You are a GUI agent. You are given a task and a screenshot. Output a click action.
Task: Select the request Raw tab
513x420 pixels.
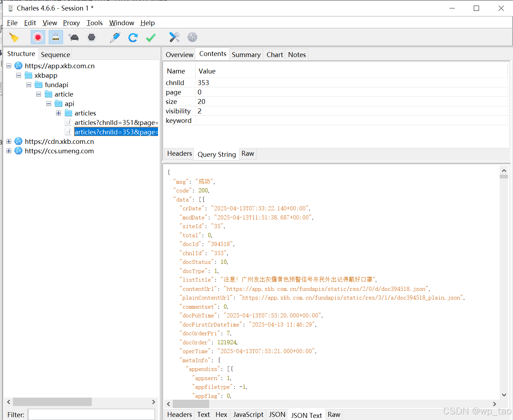pyautogui.click(x=248, y=154)
